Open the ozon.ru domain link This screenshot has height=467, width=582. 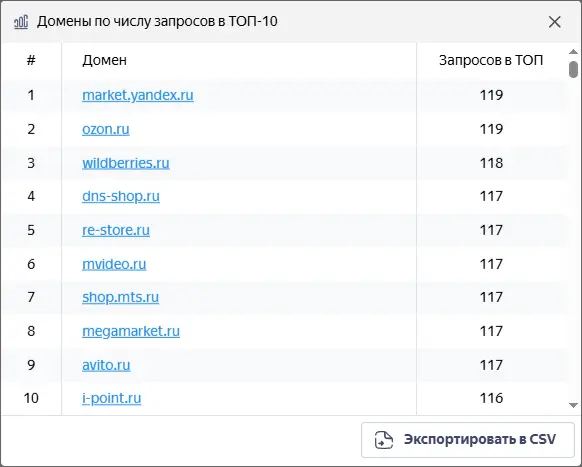[106, 129]
